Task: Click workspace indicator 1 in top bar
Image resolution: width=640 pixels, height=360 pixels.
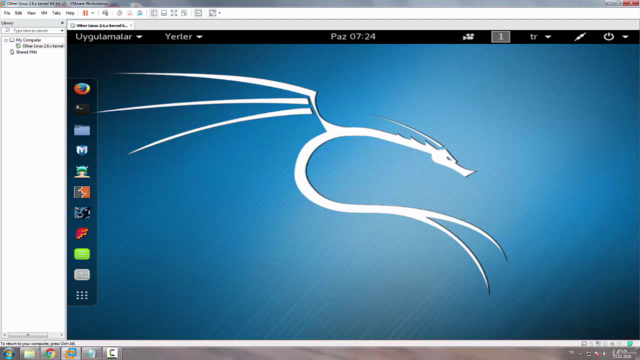Action: (500, 37)
